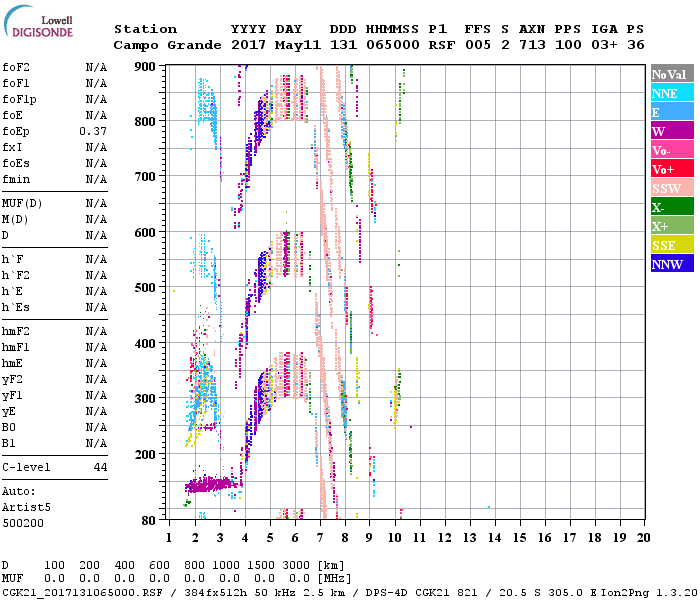The height and width of the screenshot is (600, 700).
Task: Click the CGK21_2017131065000.RSF file name
Action: (x=82, y=592)
